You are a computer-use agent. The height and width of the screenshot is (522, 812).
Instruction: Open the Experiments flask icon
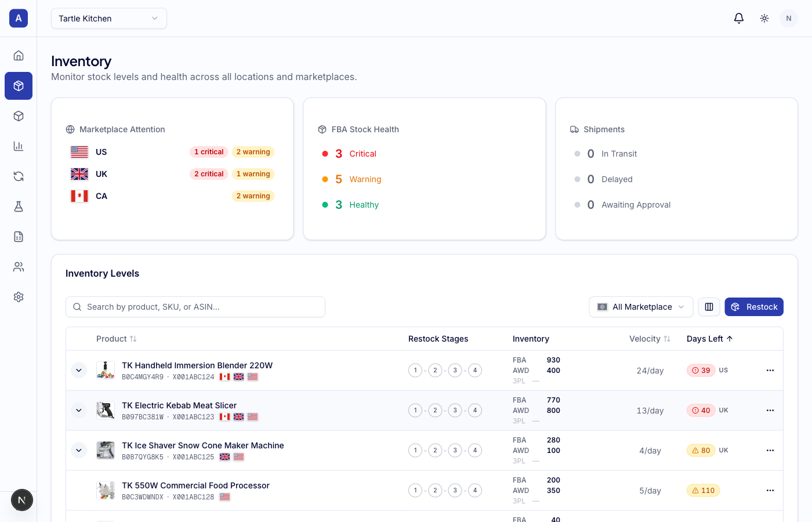tap(18, 206)
